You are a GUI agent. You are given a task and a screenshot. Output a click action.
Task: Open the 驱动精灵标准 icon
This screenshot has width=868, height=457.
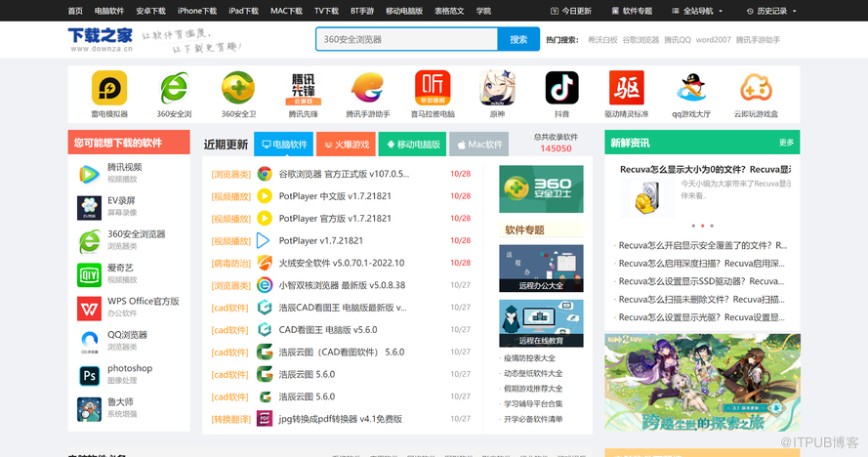627,88
